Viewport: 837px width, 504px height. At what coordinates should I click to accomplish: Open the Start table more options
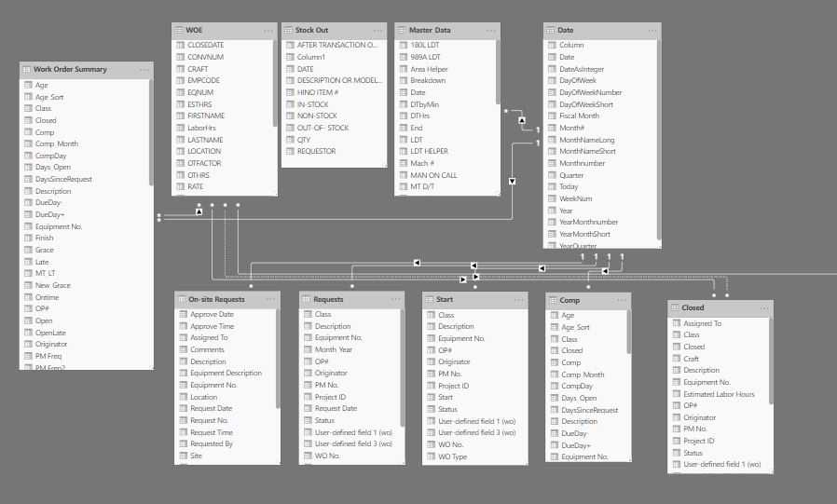519,300
